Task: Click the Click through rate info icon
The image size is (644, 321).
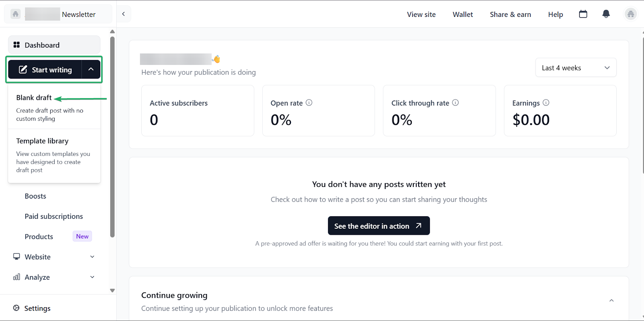Action: click(455, 103)
